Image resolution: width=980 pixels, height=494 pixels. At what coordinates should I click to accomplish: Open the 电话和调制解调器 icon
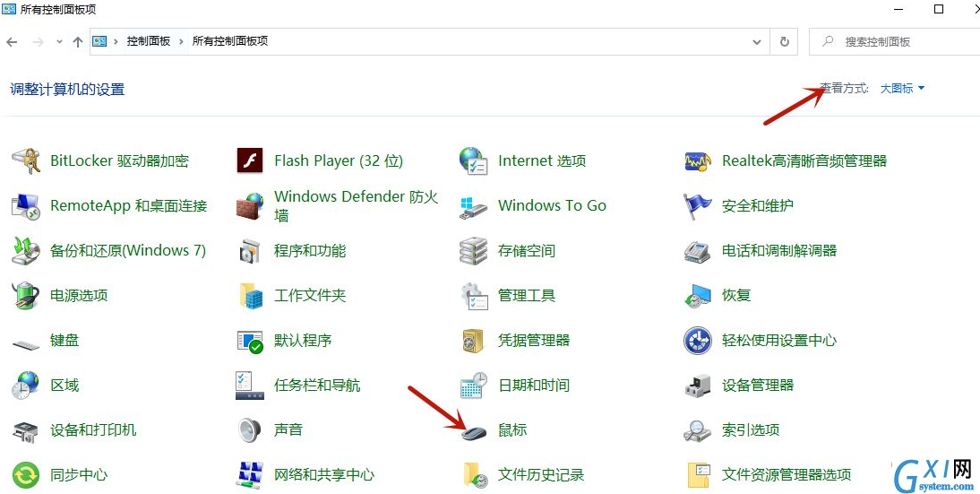click(x=698, y=251)
